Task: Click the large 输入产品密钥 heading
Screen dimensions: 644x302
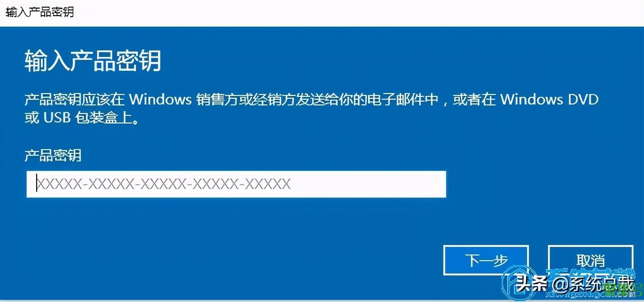Action: pos(93,61)
